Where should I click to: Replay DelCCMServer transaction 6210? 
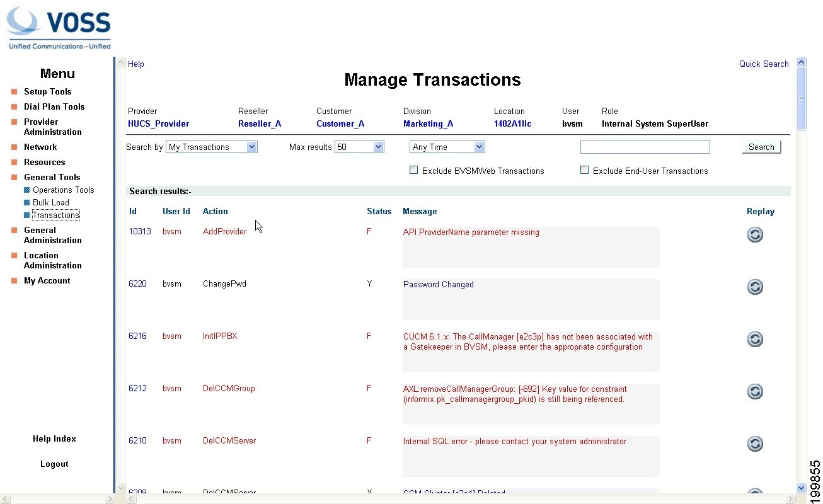click(x=755, y=444)
